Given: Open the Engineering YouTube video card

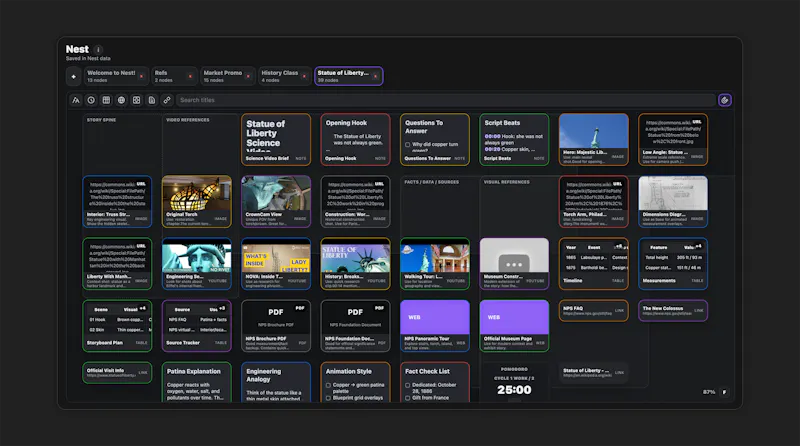Looking at the screenshot, I should pyautogui.click(x=196, y=263).
